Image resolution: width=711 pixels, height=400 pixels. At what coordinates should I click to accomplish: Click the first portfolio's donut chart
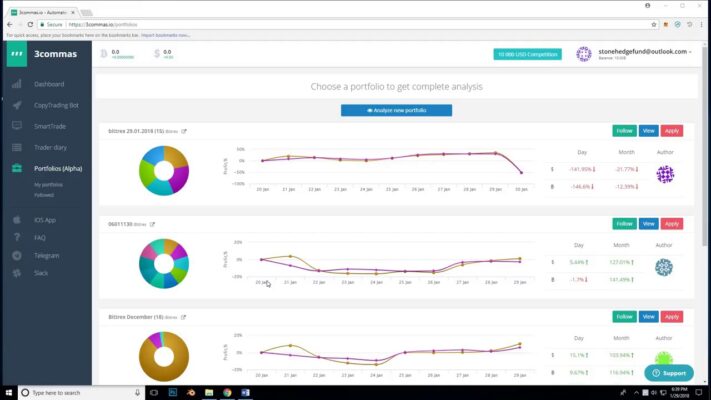(x=164, y=171)
